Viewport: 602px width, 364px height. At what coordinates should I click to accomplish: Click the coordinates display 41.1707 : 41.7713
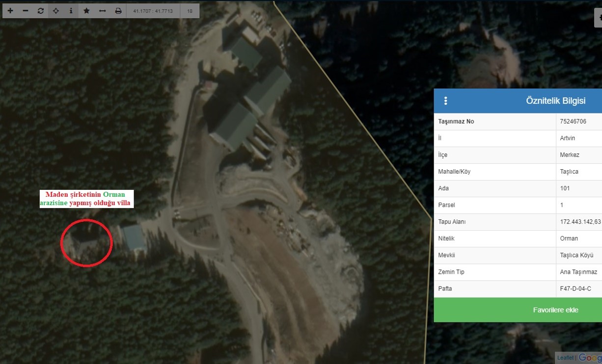click(x=153, y=11)
